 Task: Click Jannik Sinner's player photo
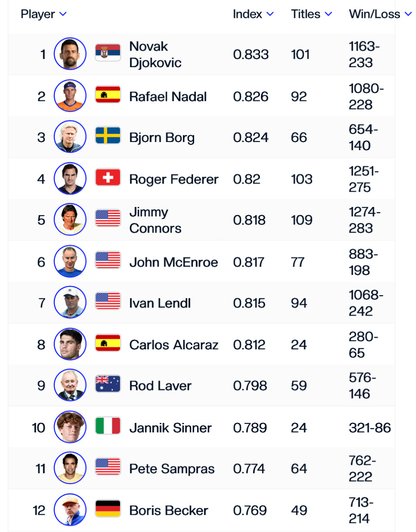70,427
